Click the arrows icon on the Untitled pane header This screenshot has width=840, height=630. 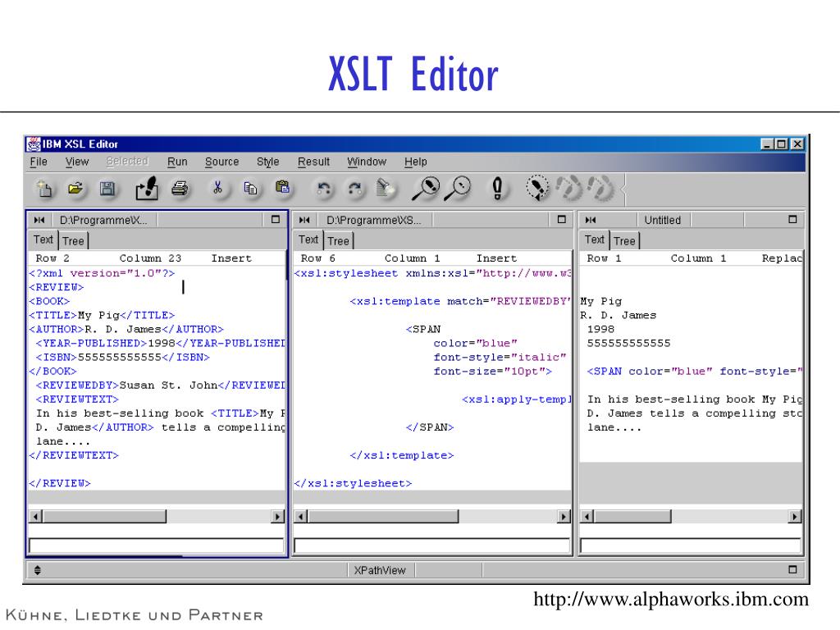coord(591,220)
